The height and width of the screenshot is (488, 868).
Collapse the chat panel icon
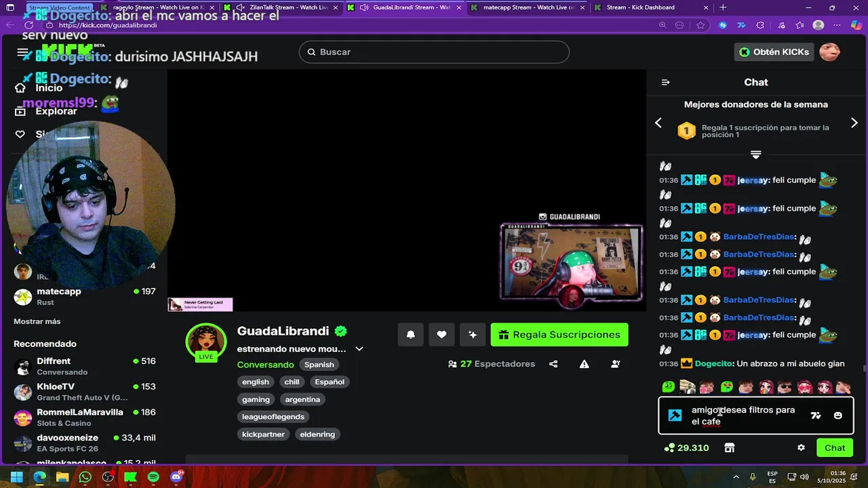coord(665,82)
